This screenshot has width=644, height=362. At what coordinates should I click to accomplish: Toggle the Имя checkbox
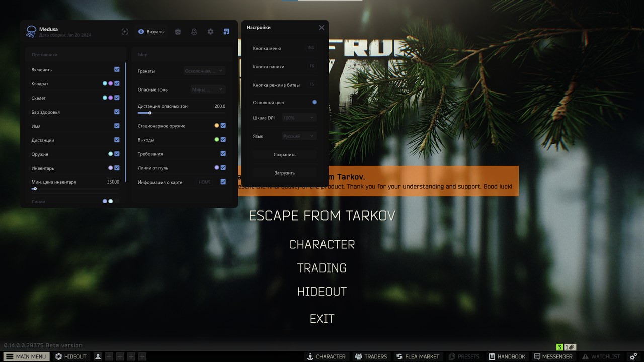click(x=117, y=126)
